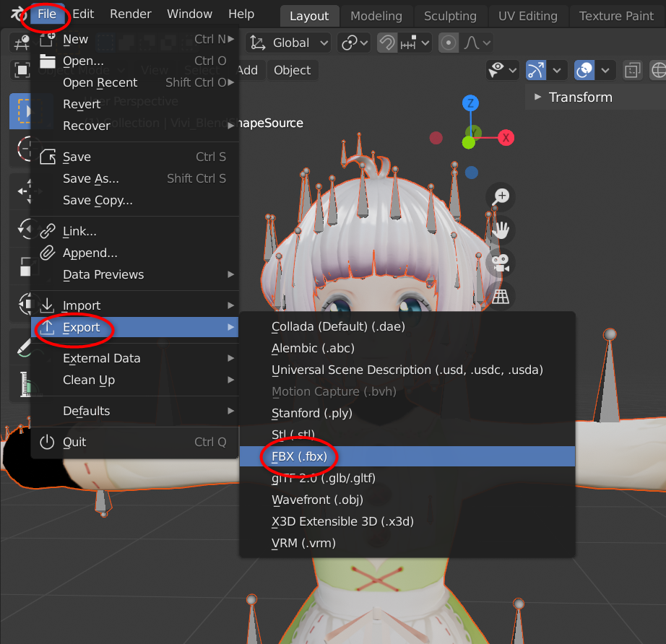Screen dimensions: 666x644
Task: Expand the Defaults submenu
Action: tap(134, 411)
